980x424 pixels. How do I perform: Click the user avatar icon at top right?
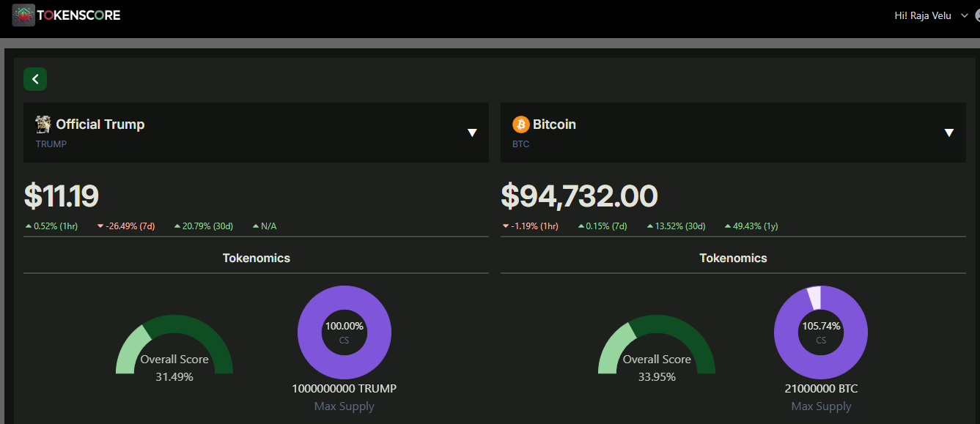976,16
